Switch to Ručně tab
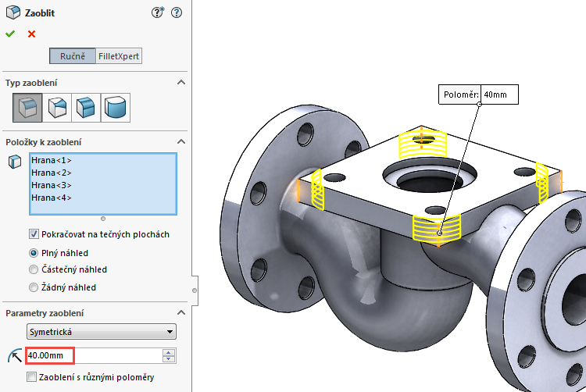 tap(73, 56)
